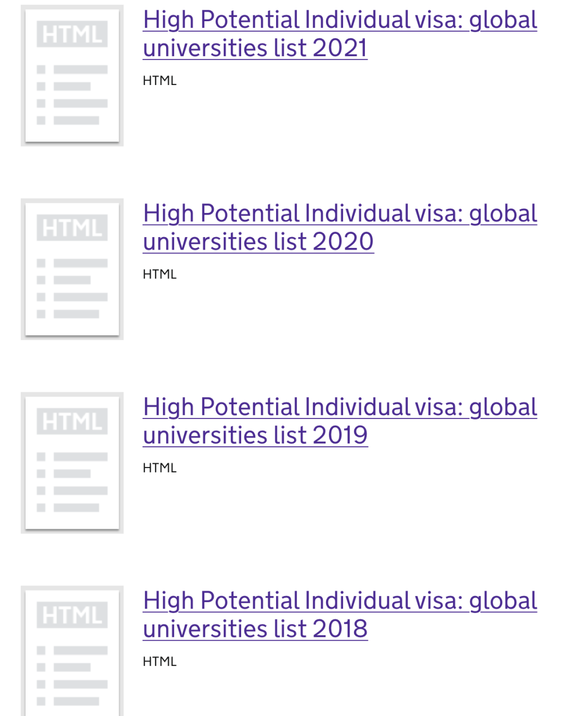Select the bullet lines in the 2018 thumbnail

pyautogui.click(x=72, y=676)
